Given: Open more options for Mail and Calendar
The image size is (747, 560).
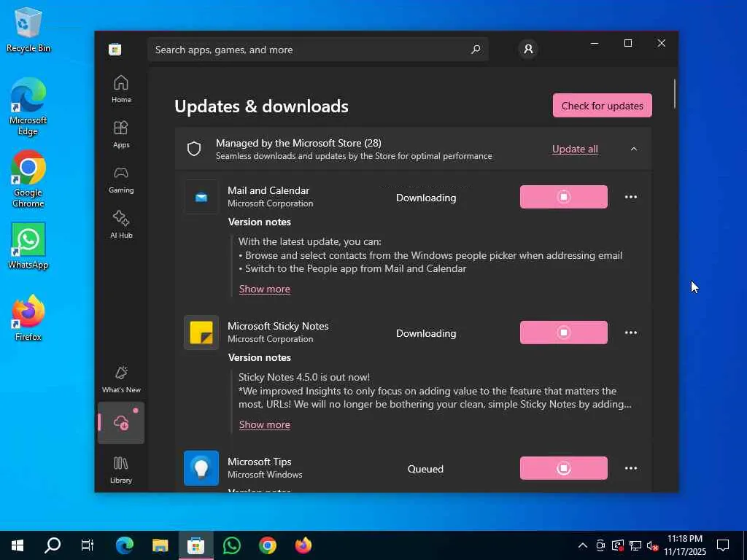Looking at the screenshot, I should [631, 197].
